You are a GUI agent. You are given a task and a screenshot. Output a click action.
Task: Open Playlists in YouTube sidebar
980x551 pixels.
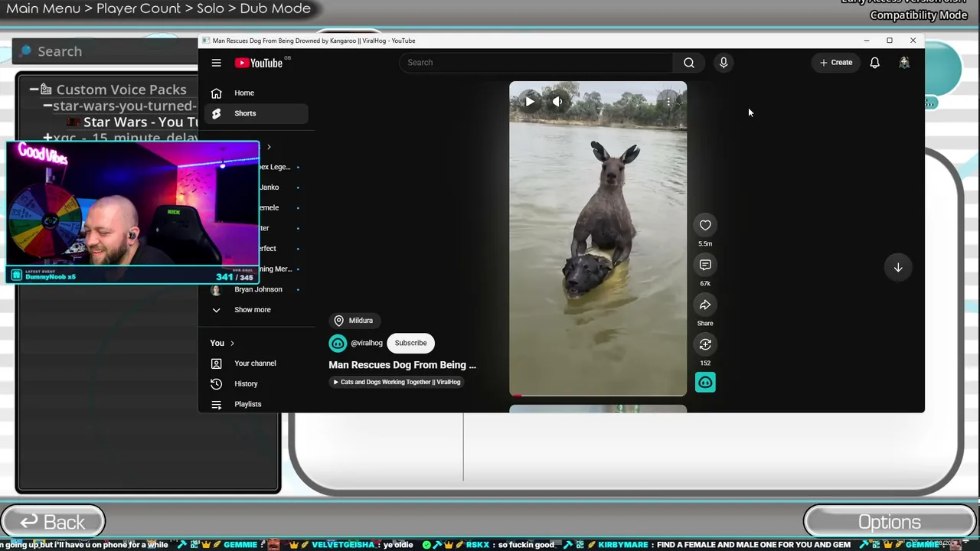point(256,404)
